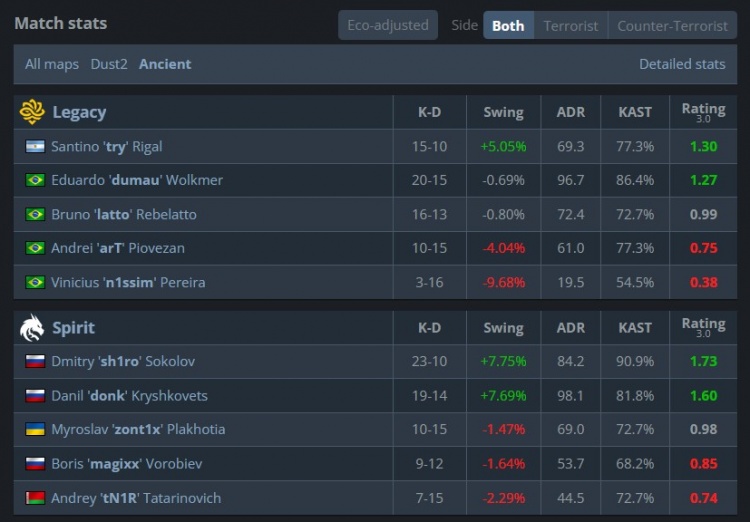Click the Russia flag beside donk
Viewport: 750px width, 522px height.
click(x=35, y=396)
